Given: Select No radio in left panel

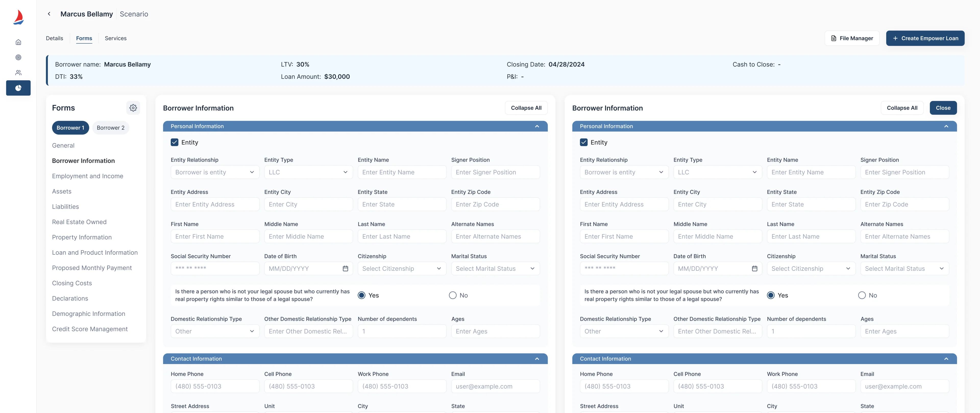Looking at the screenshot, I should click(453, 295).
